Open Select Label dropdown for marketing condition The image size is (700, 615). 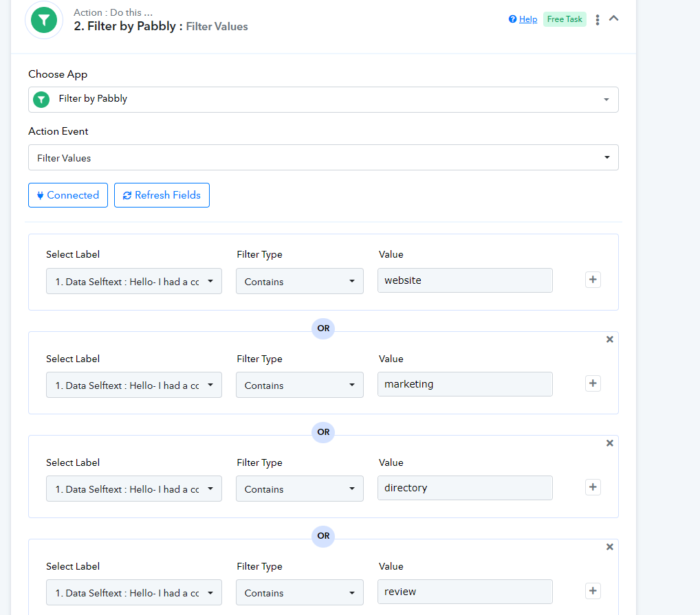[134, 385]
